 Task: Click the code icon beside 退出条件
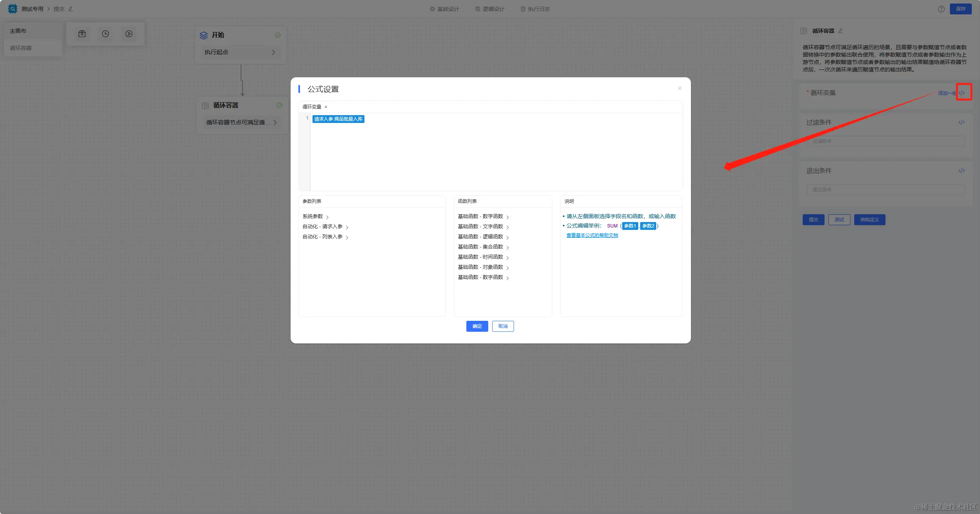point(961,171)
